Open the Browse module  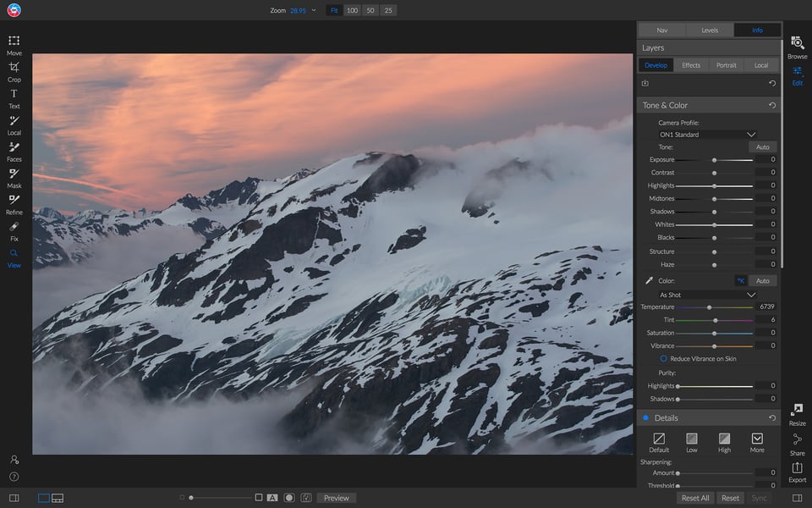point(797,47)
